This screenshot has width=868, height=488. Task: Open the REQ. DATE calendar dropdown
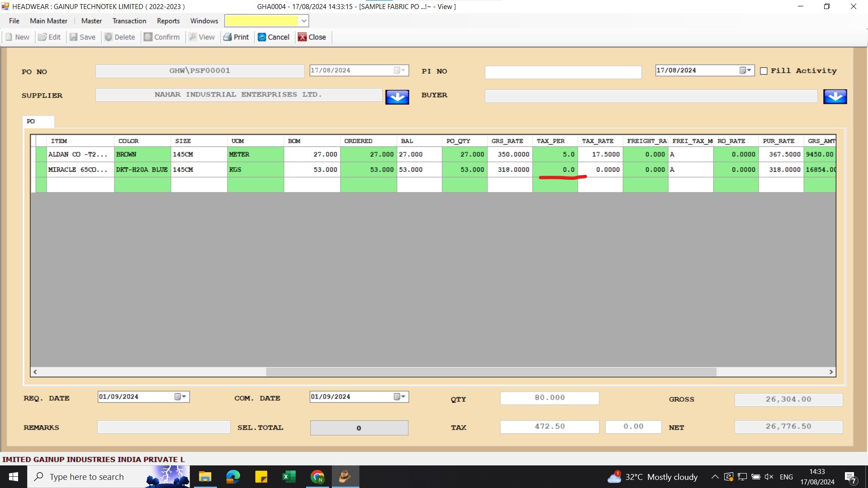tap(180, 397)
